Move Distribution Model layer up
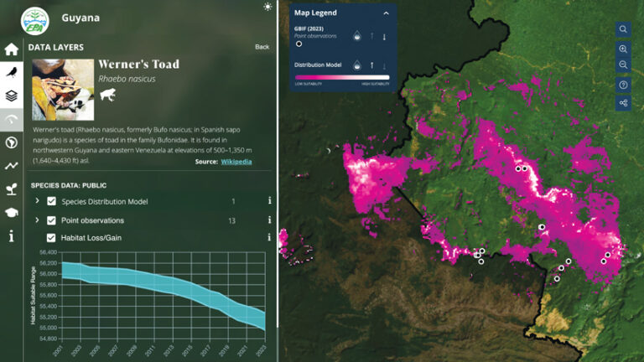The width and height of the screenshot is (644, 362). click(x=372, y=65)
